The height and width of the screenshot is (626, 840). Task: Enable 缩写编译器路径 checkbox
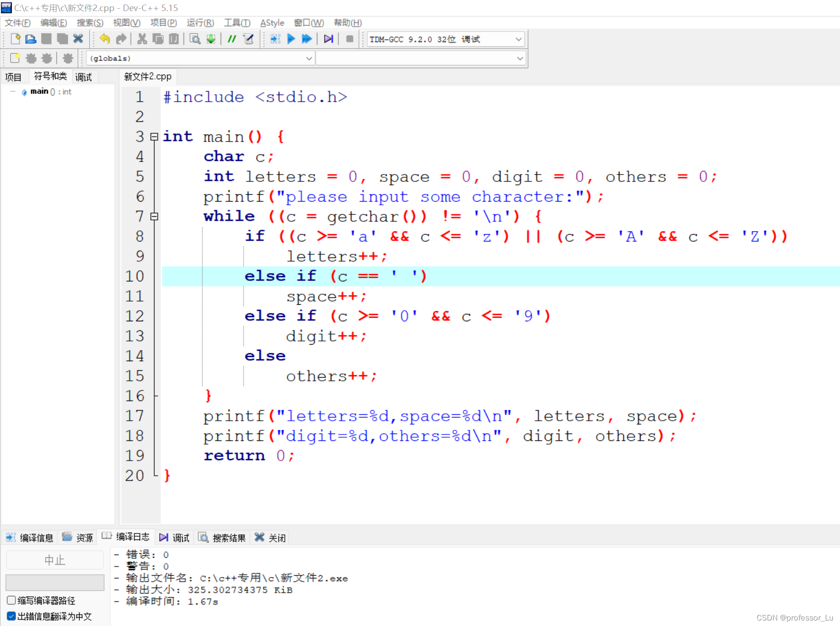click(11, 600)
